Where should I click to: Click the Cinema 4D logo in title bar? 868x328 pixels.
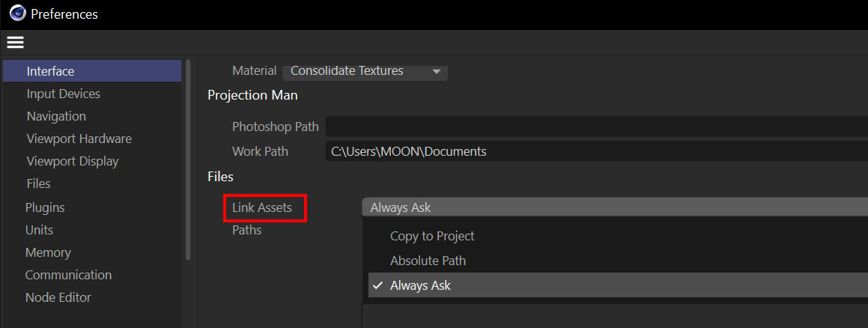pos(17,13)
